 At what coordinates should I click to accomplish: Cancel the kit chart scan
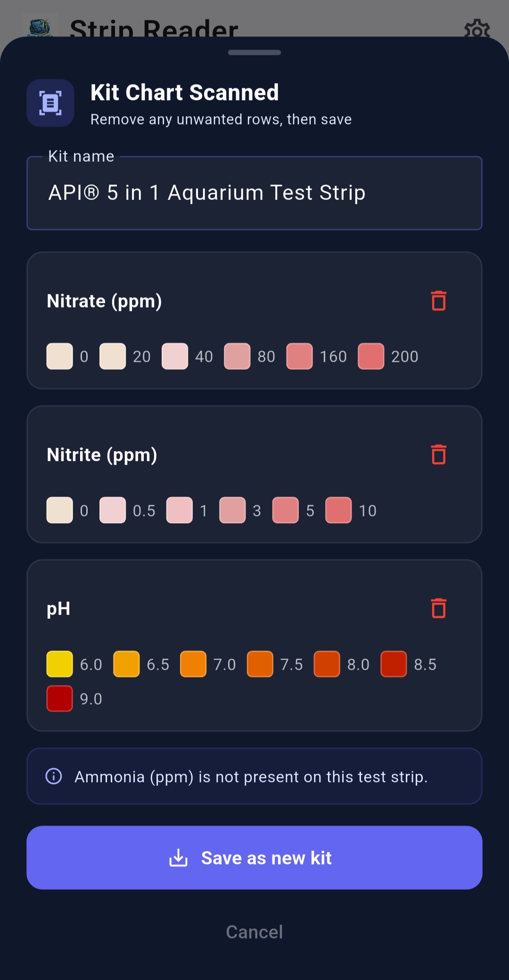point(254,931)
